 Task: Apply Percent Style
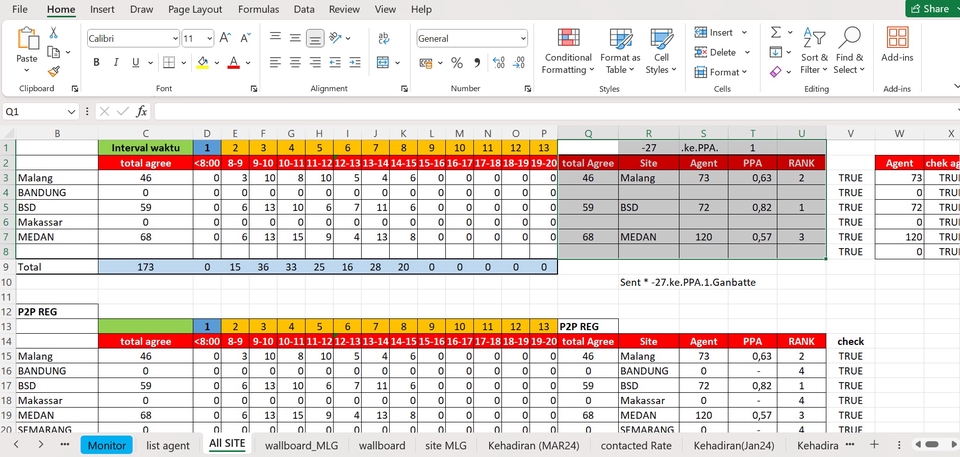457,62
